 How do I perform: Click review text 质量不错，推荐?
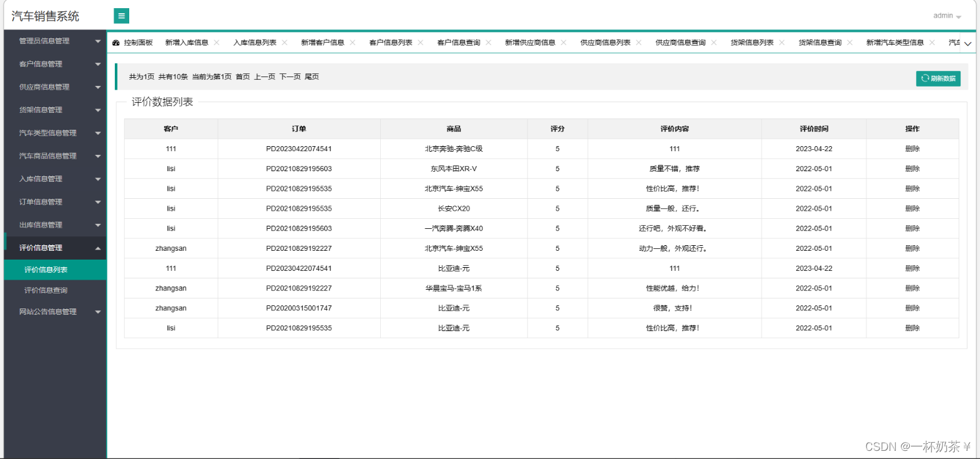pyautogui.click(x=674, y=169)
